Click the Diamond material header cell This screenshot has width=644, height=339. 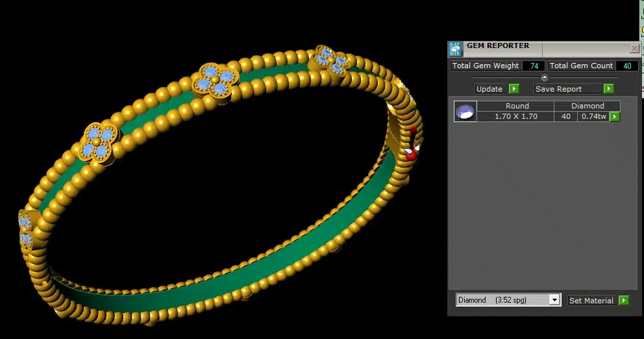point(588,106)
